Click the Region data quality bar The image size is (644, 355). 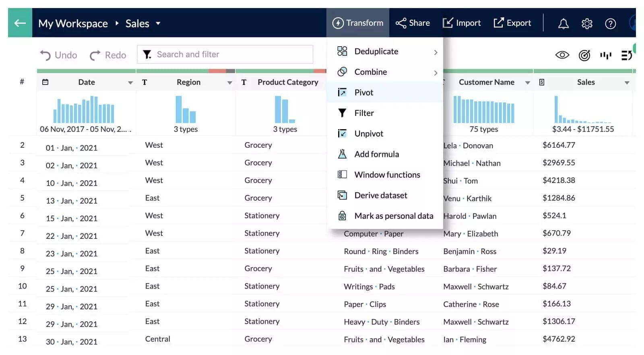tap(186, 71)
